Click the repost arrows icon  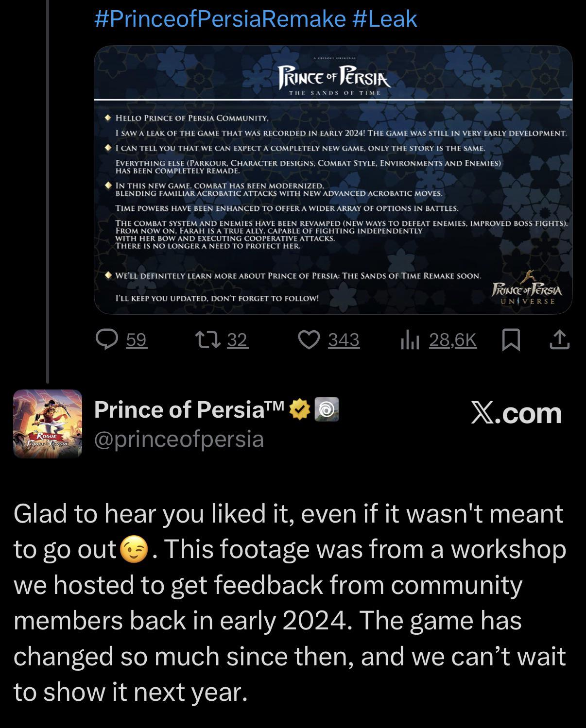207,339
